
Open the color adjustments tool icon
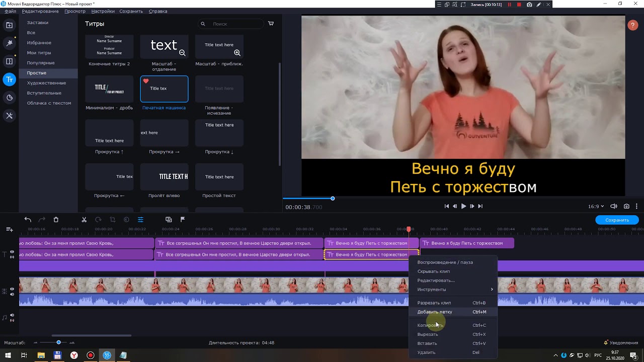click(126, 220)
